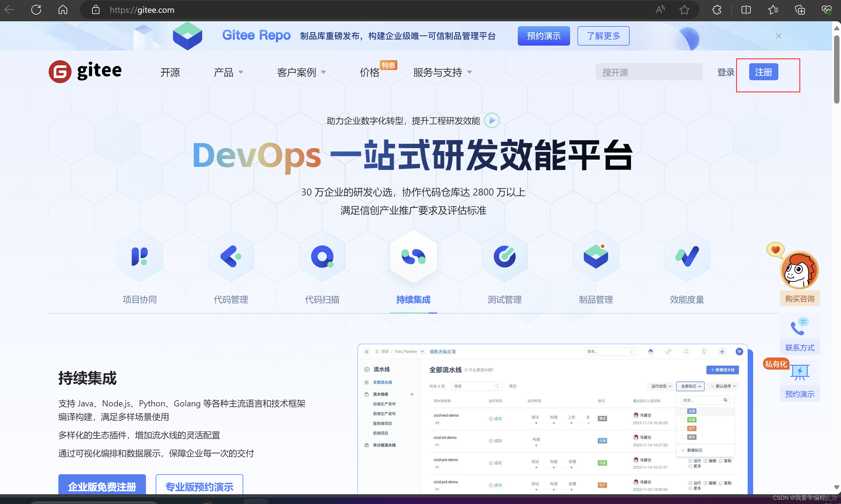Screen dimensions: 841x504
Task: Click the Gitee logo icon
Action: click(x=60, y=72)
